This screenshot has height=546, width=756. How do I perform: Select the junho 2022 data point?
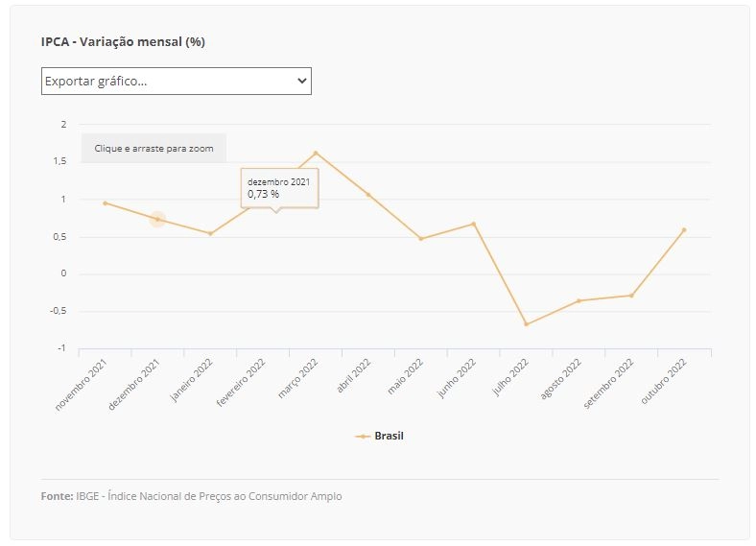[x=474, y=224]
